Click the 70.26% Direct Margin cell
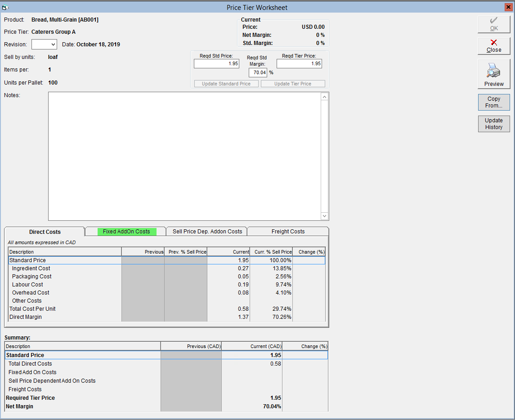This screenshot has height=420, width=515. coord(271,317)
